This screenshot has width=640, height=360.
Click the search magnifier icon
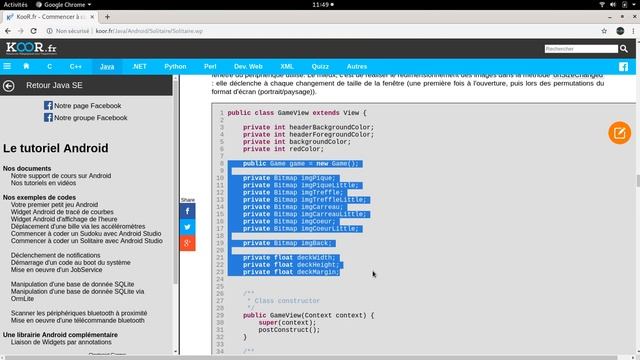coord(624,49)
